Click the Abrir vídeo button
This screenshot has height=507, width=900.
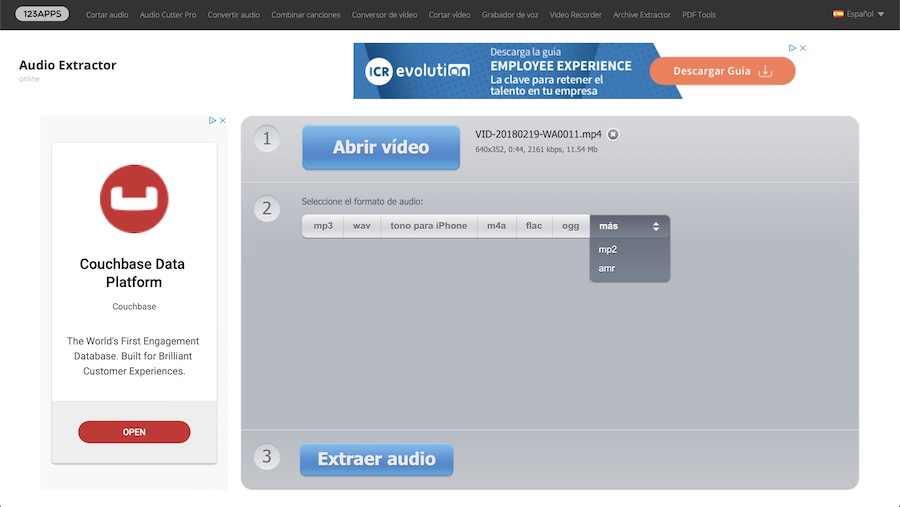(x=381, y=147)
